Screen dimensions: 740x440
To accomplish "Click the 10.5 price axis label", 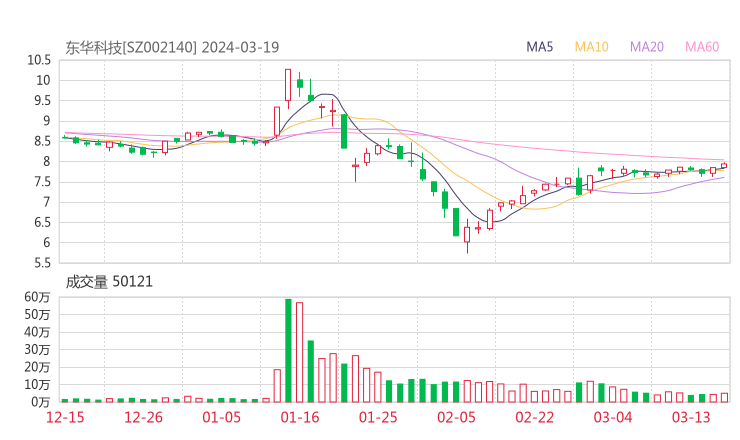I will pos(39,60).
